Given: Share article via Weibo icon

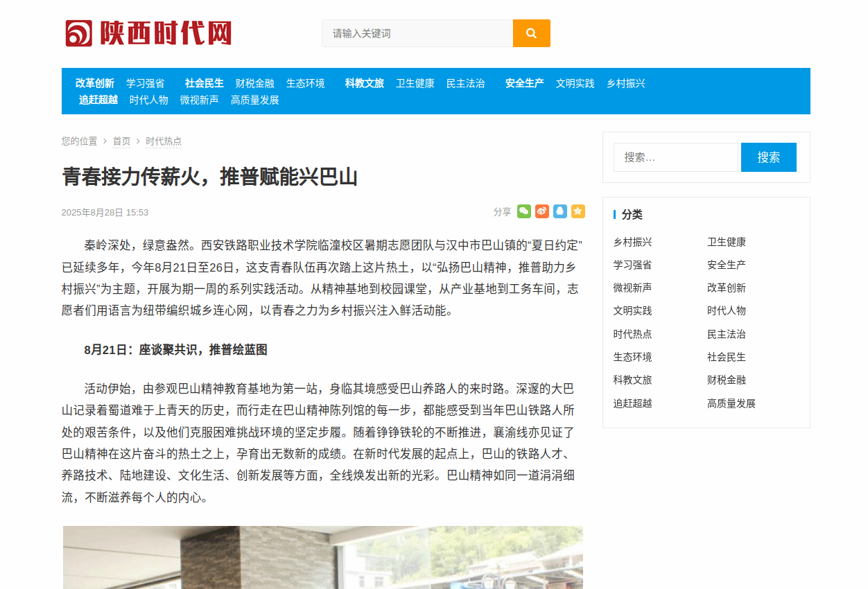Looking at the screenshot, I should (x=541, y=211).
